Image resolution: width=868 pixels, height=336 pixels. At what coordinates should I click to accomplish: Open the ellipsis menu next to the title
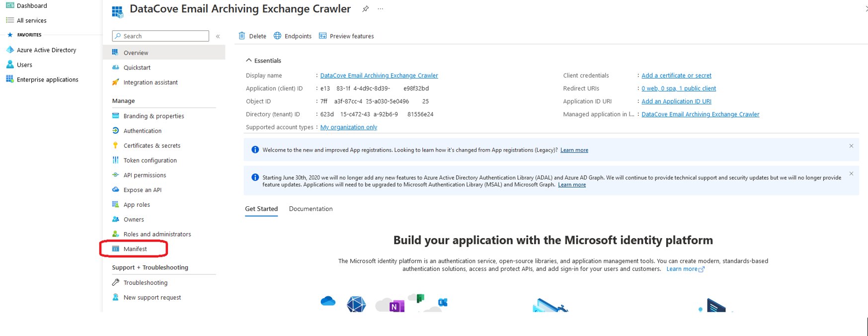coord(381,9)
